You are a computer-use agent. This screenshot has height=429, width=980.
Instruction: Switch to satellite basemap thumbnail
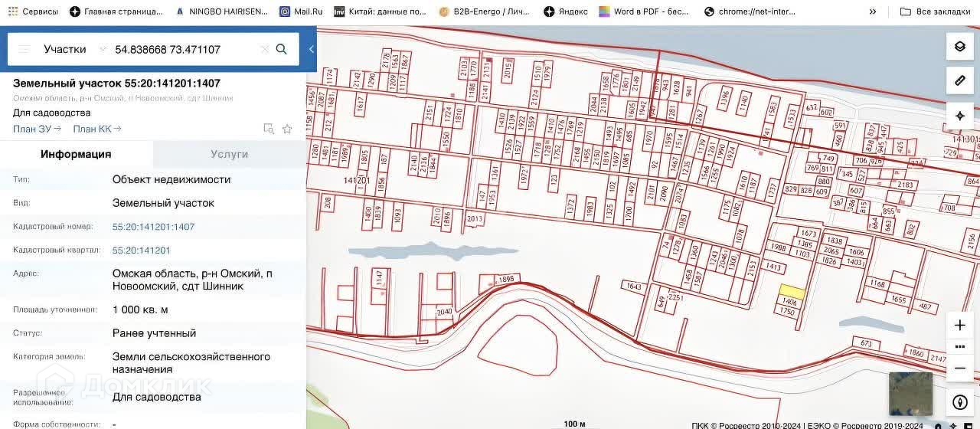tap(910, 394)
